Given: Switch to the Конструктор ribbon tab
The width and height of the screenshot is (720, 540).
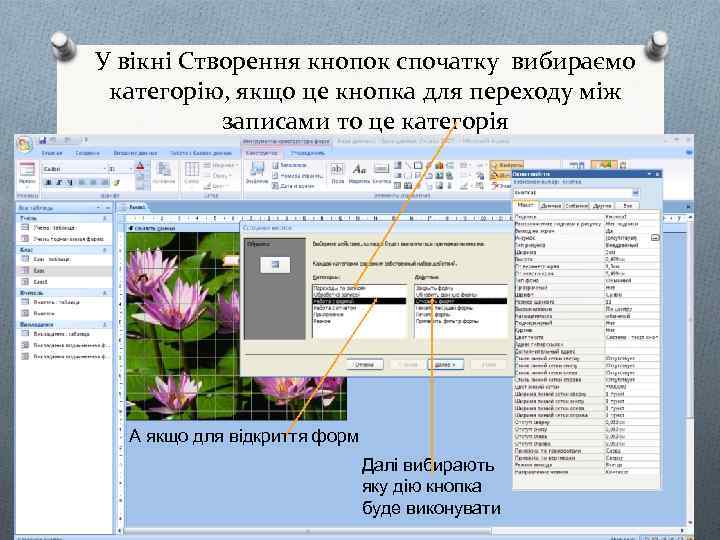Looking at the screenshot, I should [261, 153].
